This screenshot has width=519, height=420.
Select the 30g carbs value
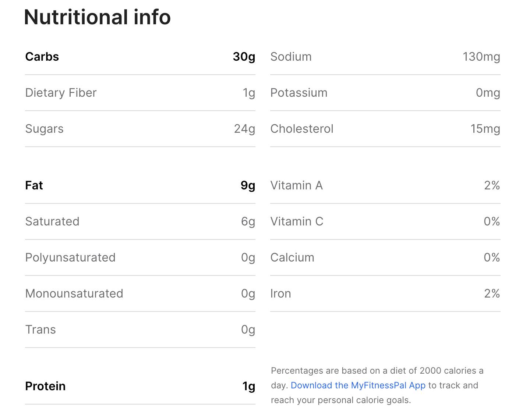(x=244, y=57)
